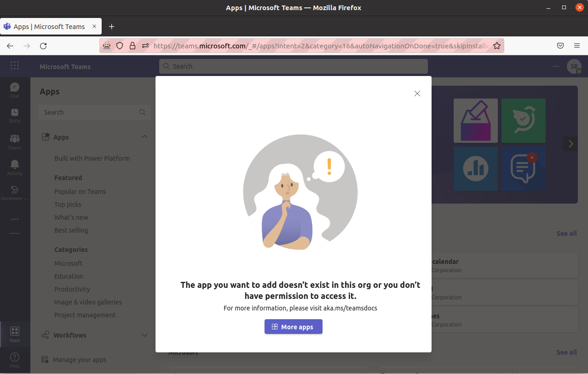Select Top picks category
The width and height of the screenshot is (588, 374).
click(68, 205)
